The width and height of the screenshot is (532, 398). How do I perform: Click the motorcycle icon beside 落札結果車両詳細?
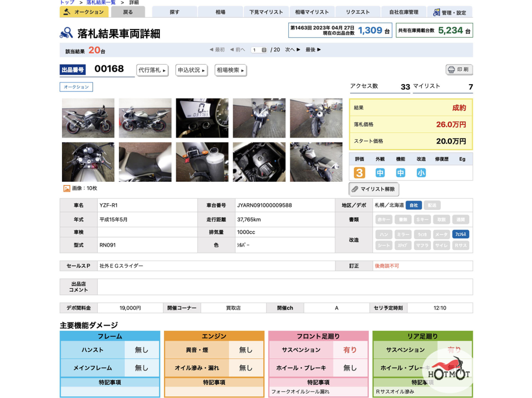[66, 33]
